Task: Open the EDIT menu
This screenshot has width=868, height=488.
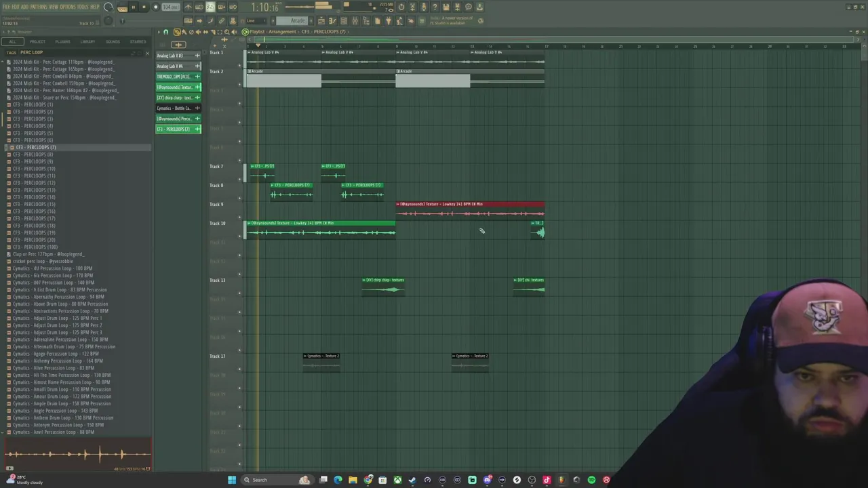Action: 15,7
